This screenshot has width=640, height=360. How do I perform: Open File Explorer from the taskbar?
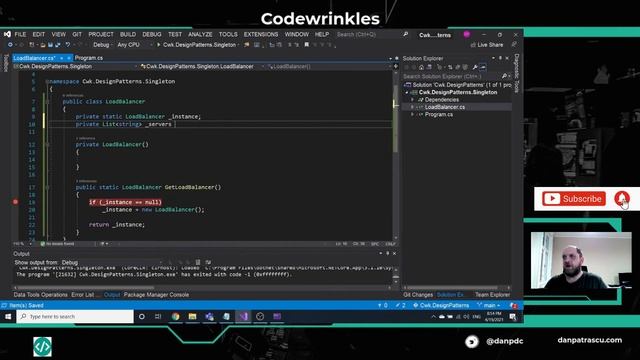coord(193,317)
